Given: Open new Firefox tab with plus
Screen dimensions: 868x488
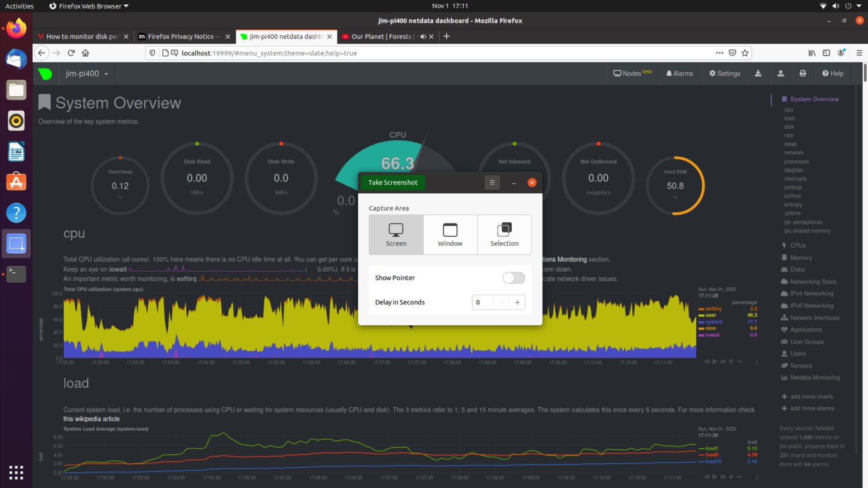Looking at the screenshot, I should pyautogui.click(x=447, y=36).
